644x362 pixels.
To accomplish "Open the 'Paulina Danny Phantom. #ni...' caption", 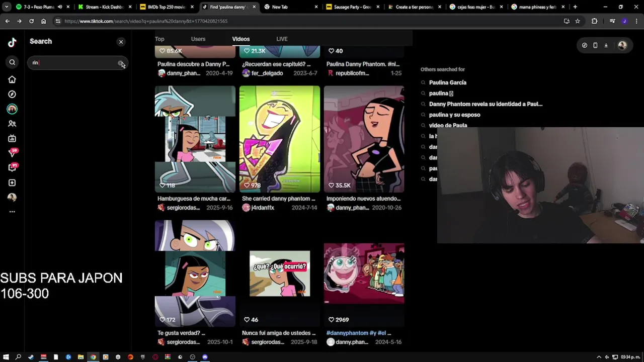I will (363, 64).
